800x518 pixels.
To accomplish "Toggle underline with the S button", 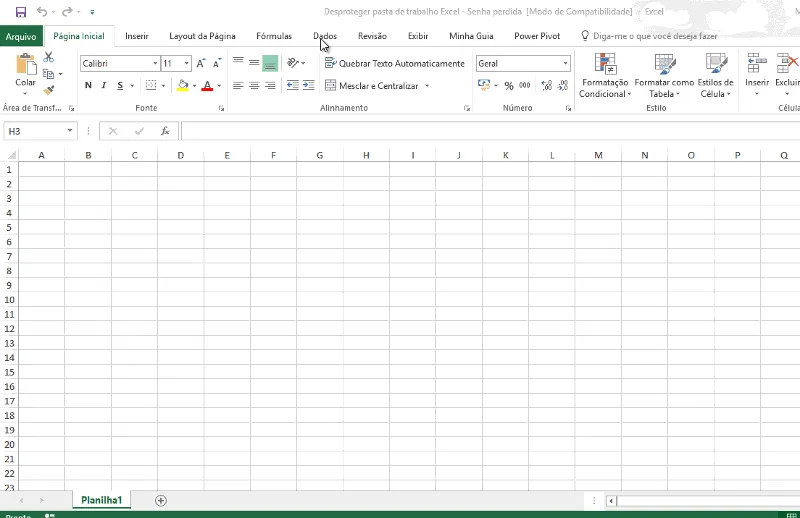I will [x=120, y=85].
